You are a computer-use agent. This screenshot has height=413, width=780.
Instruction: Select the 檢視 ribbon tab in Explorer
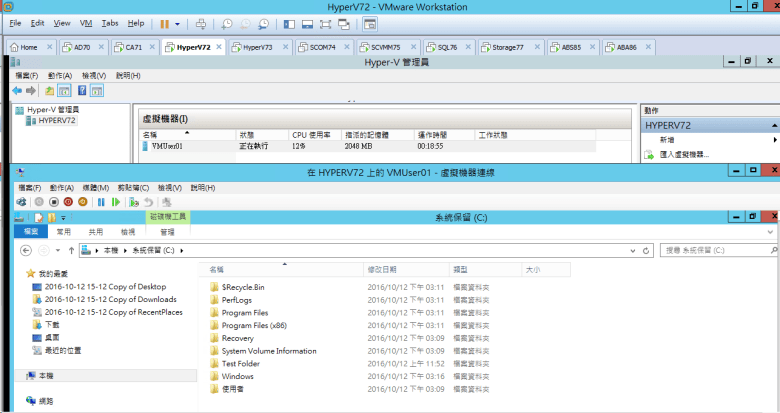click(x=127, y=230)
